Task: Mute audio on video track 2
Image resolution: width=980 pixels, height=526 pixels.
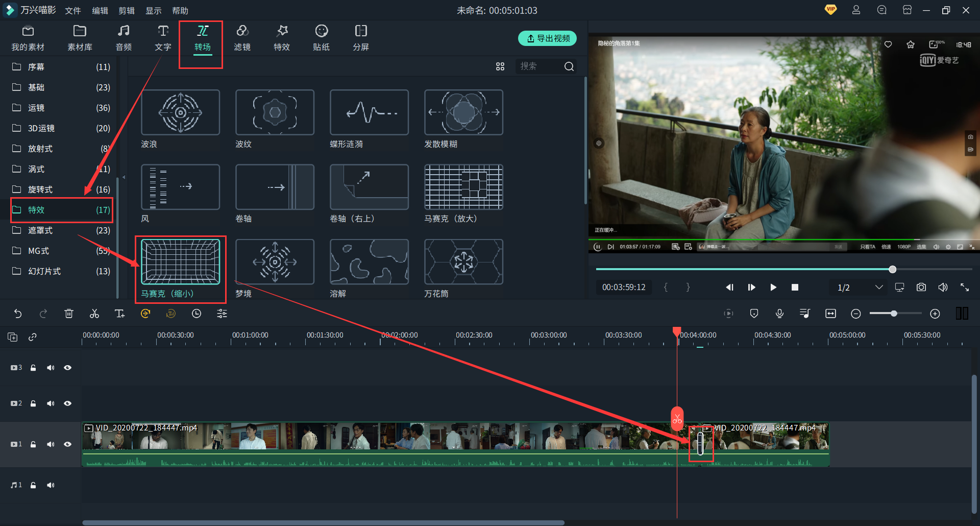Action: coord(51,403)
